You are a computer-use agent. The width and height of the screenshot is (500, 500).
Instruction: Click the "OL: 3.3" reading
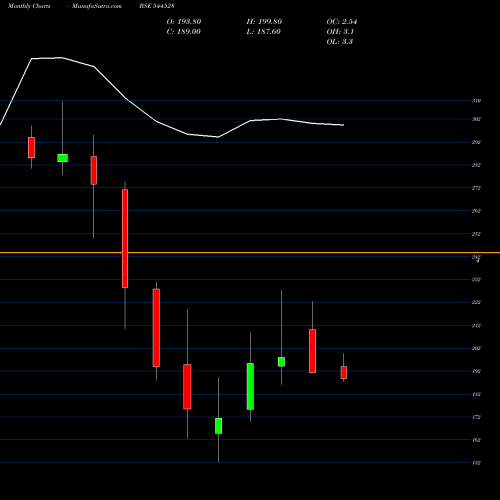point(340,42)
